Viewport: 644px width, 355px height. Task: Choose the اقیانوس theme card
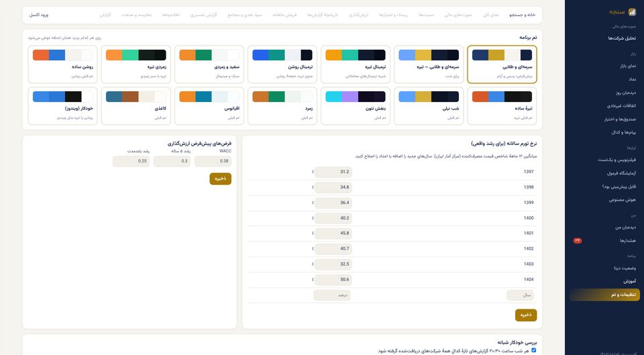[209, 106]
